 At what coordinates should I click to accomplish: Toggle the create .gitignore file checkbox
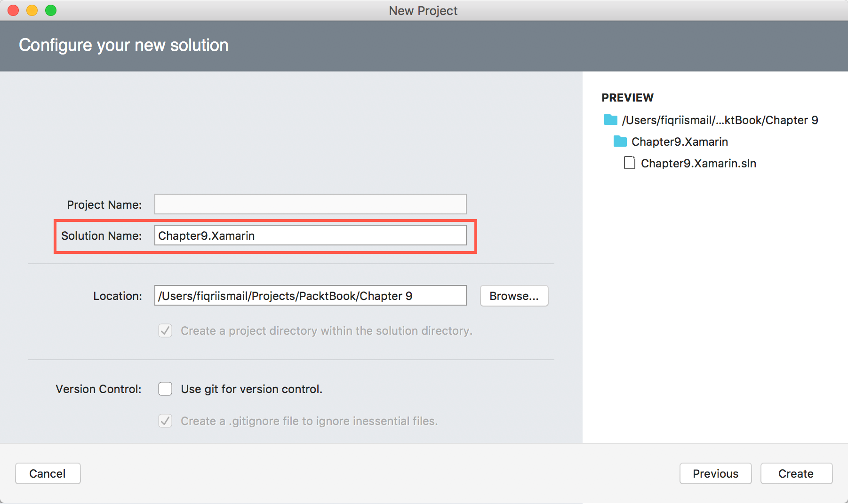pos(165,421)
